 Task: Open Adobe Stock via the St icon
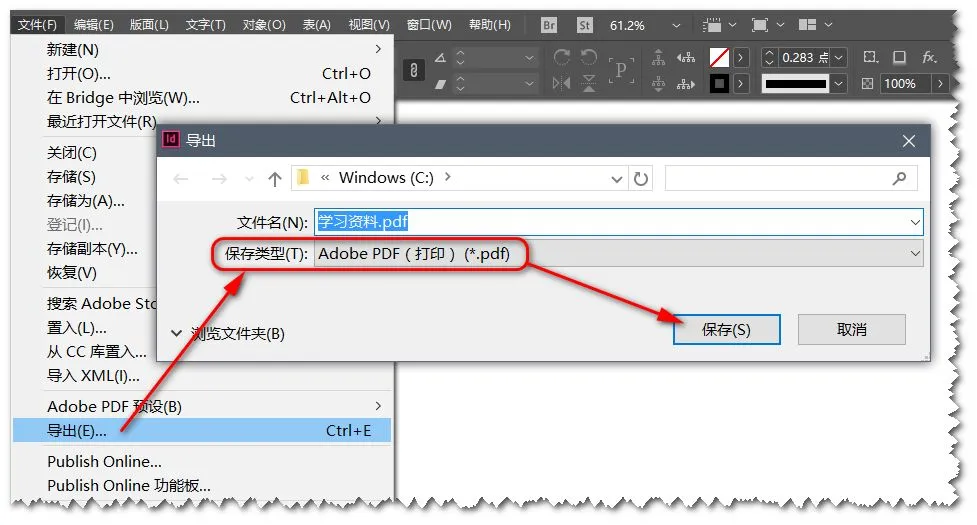pyautogui.click(x=584, y=25)
